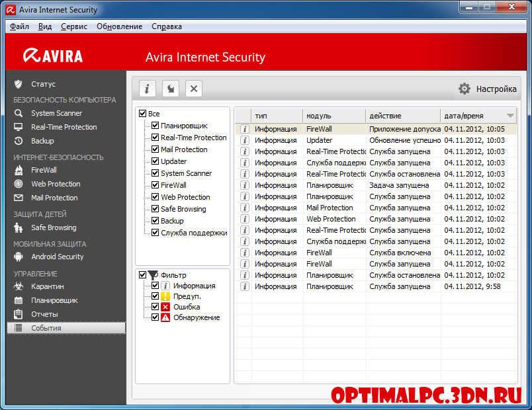Toggle the System Scanner module checkbox
This screenshot has width=532, height=410.
pos(155,173)
